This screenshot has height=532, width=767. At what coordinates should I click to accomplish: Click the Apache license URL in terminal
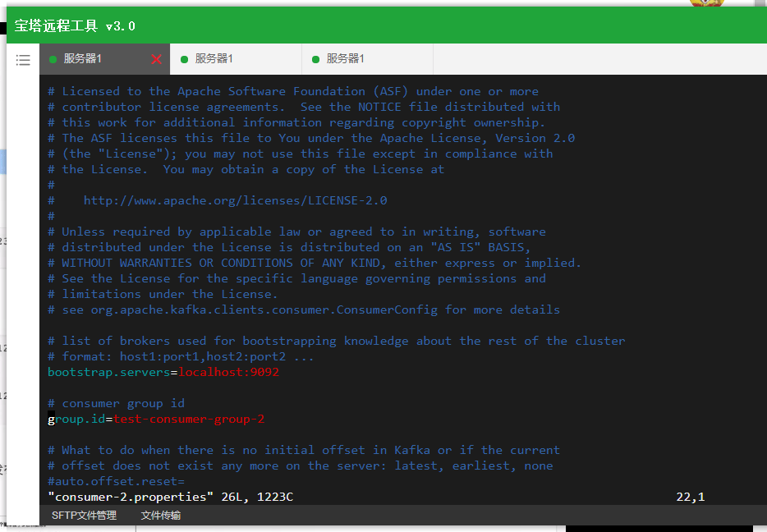[235, 200]
